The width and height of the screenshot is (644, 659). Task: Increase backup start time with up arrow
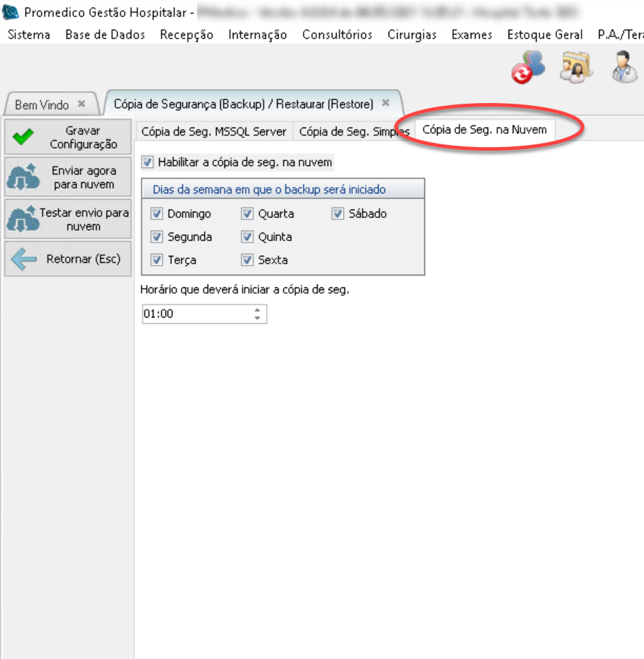257,310
